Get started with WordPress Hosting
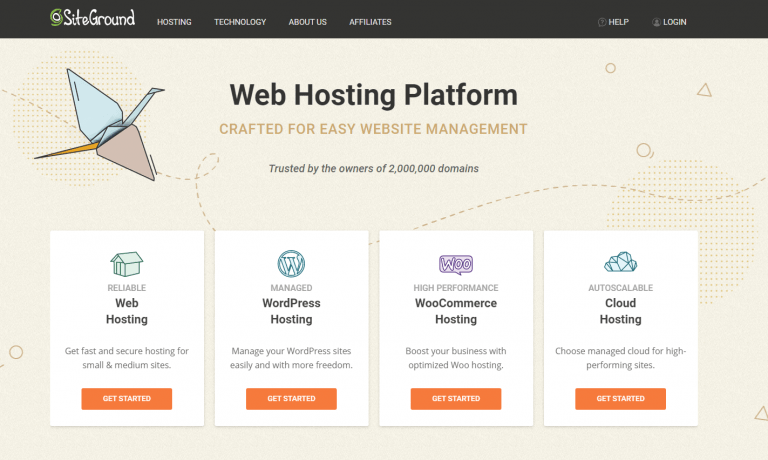This screenshot has width=768, height=460. coord(291,399)
